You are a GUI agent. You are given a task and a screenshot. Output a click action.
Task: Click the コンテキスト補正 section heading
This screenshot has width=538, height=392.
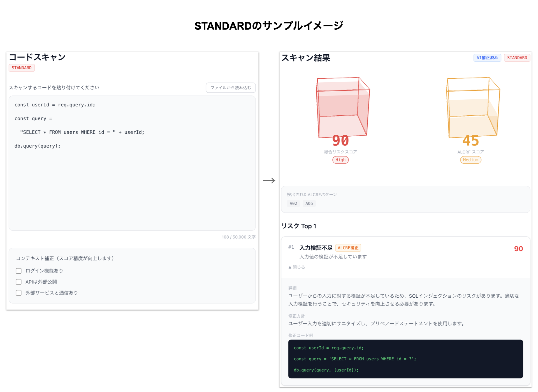[x=65, y=258]
